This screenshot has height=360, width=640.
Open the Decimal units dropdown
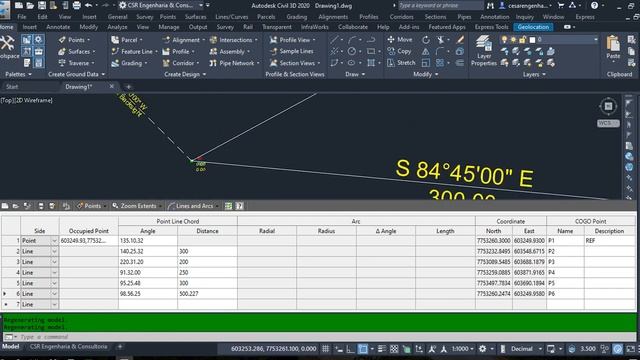click(x=525, y=349)
